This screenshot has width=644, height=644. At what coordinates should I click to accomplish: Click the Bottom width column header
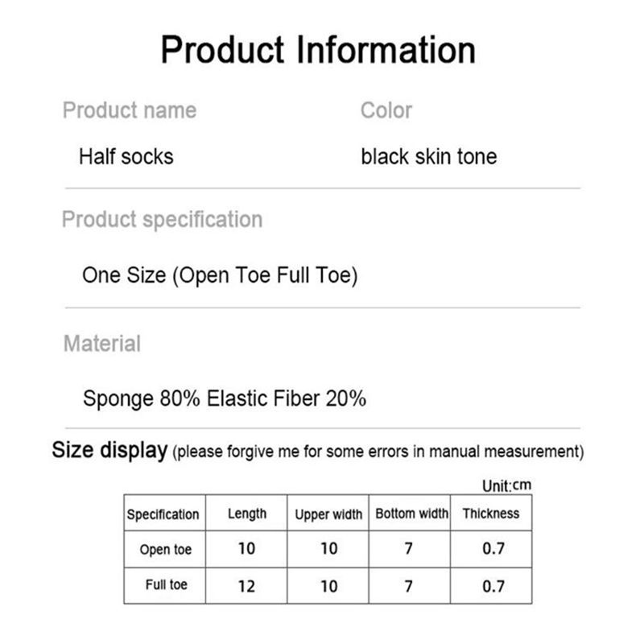pos(411,514)
